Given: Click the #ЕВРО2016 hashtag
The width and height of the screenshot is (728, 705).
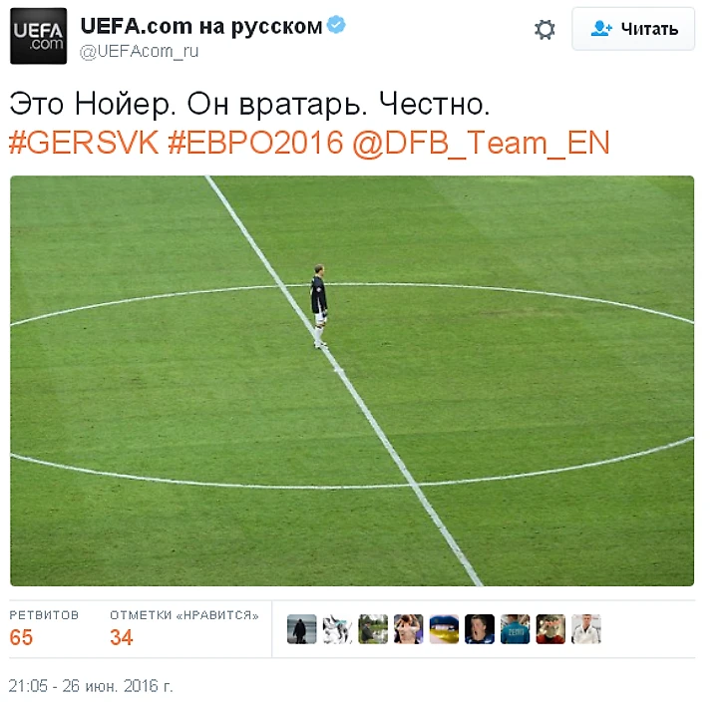Looking at the screenshot, I should click(x=255, y=143).
